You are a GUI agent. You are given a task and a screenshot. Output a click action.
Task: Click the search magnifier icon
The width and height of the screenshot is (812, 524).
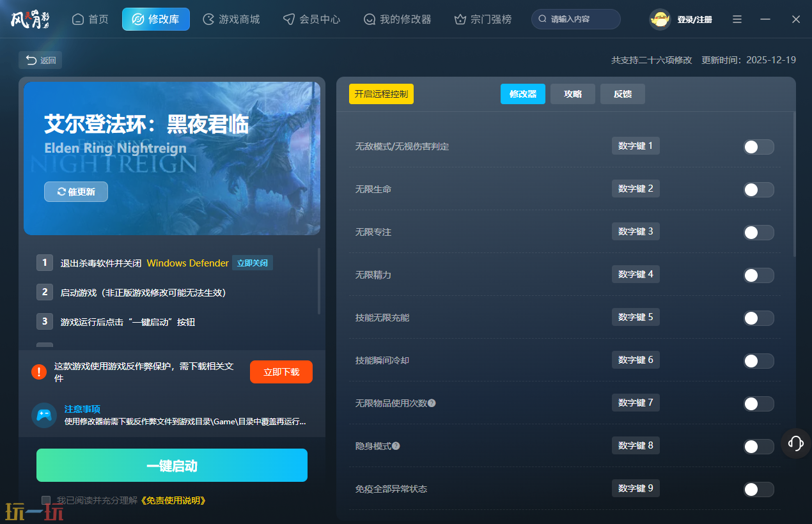[543, 19]
